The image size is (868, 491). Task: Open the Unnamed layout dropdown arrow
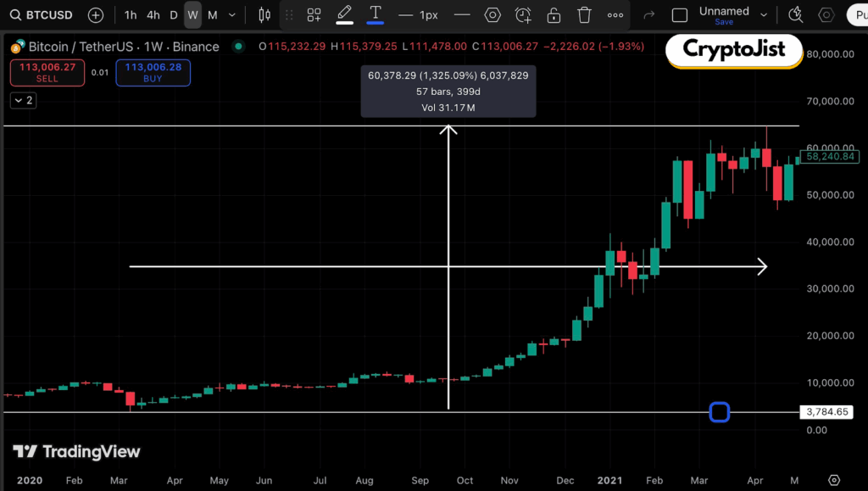point(764,14)
